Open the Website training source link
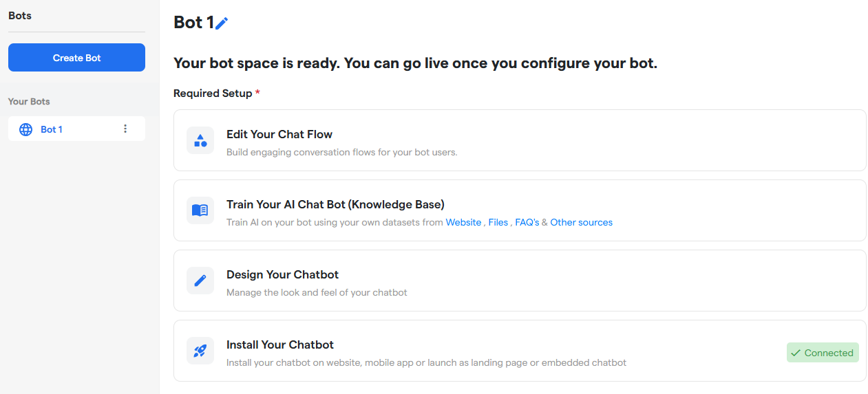The image size is (868, 394). (x=463, y=222)
